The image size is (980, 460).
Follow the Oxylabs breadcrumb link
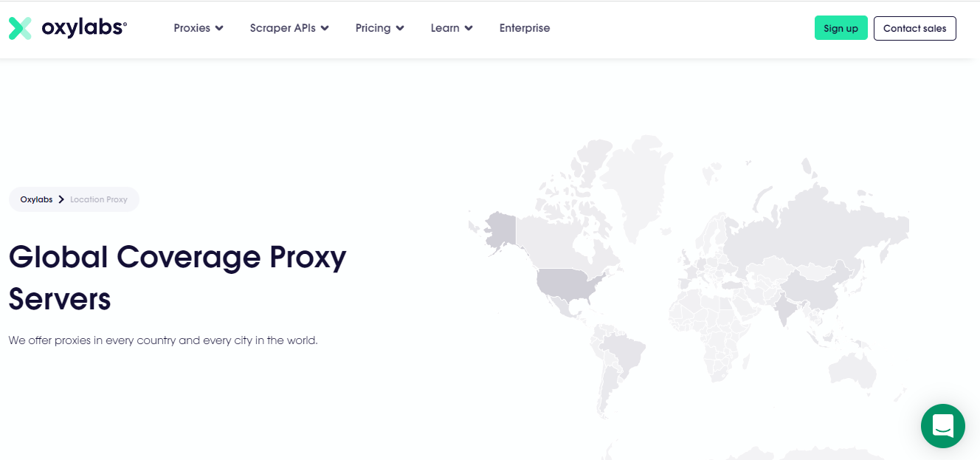(36, 199)
